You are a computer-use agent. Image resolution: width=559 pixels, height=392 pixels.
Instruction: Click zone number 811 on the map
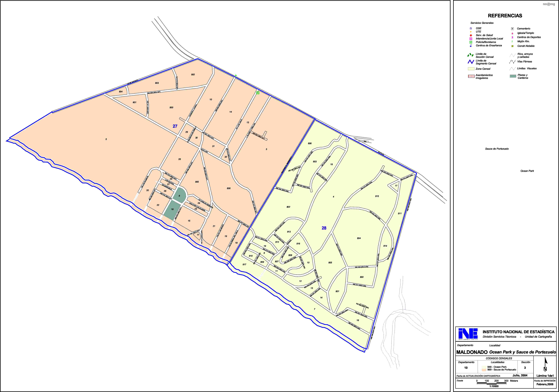tap(400, 213)
